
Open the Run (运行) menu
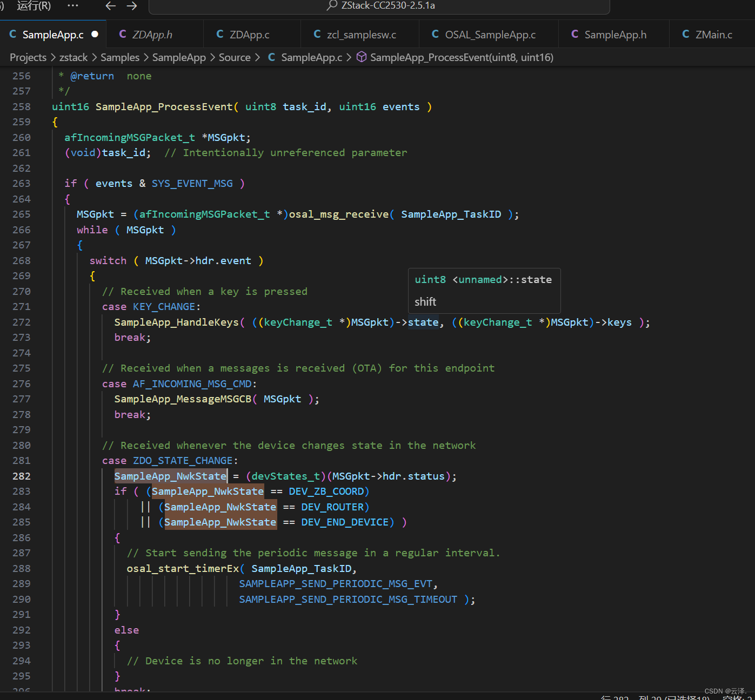34,6
